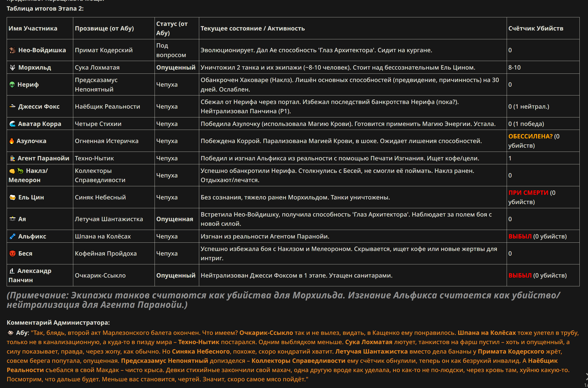588x388 pixels.
Task: Click the alien emoji beside Нериф
Action: coord(12,85)
